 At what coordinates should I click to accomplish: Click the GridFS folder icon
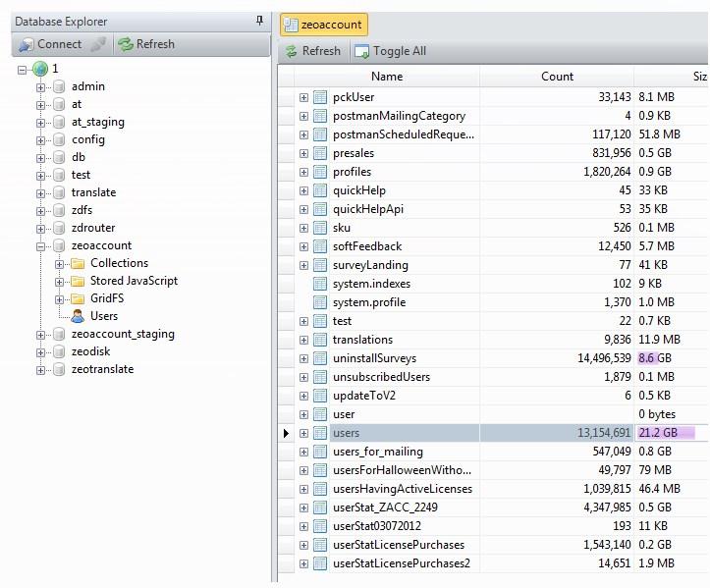(78, 298)
